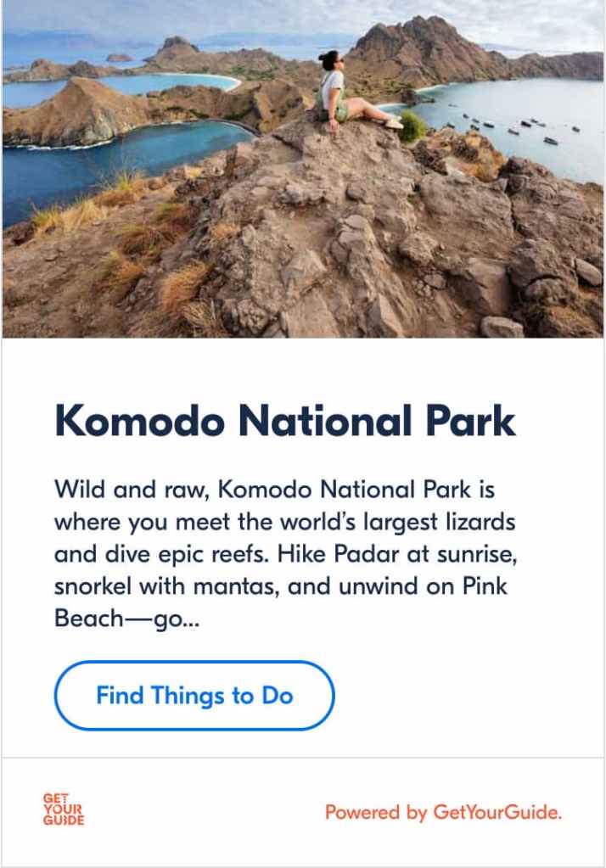Click the Komodo park description paragraph
The image size is (606, 868).
click(285, 553)
